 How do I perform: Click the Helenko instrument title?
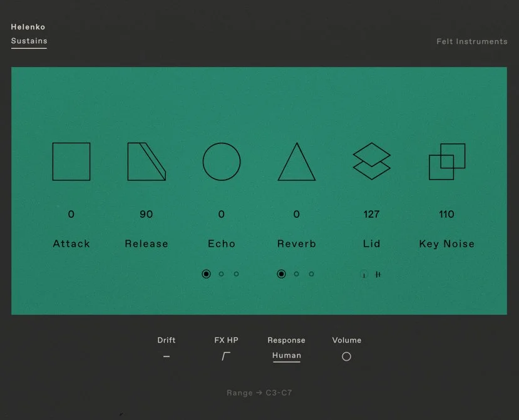[x=28, y=27]
